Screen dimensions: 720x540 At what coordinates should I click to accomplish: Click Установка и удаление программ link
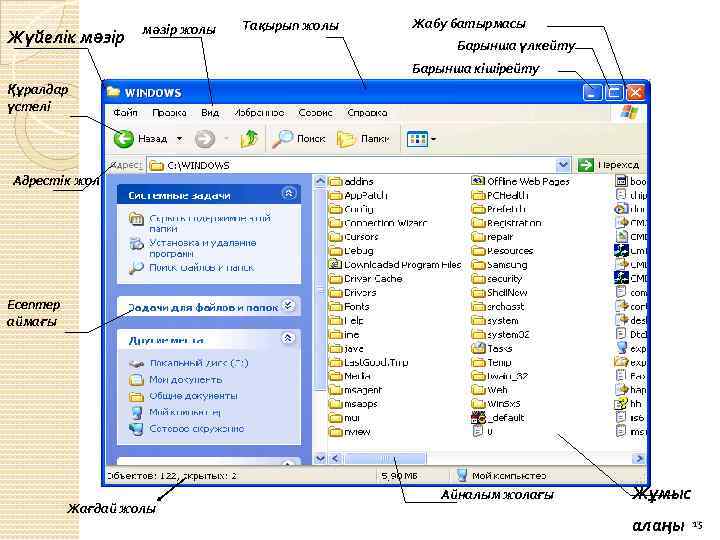(202, 248)
